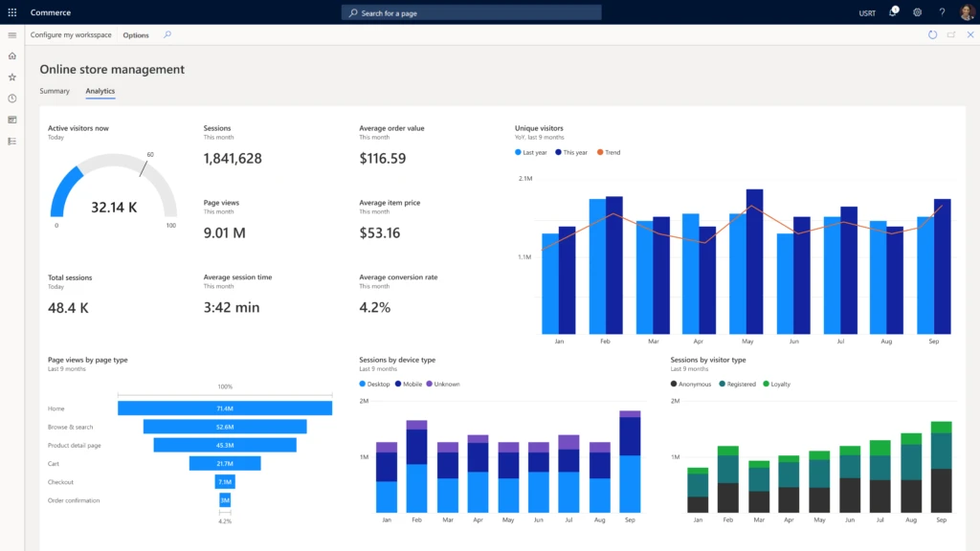Refresh the workspace with the refresh icon
Viewport: 980px width, 551px height.
pyautogui.click(x=932, y=34)
